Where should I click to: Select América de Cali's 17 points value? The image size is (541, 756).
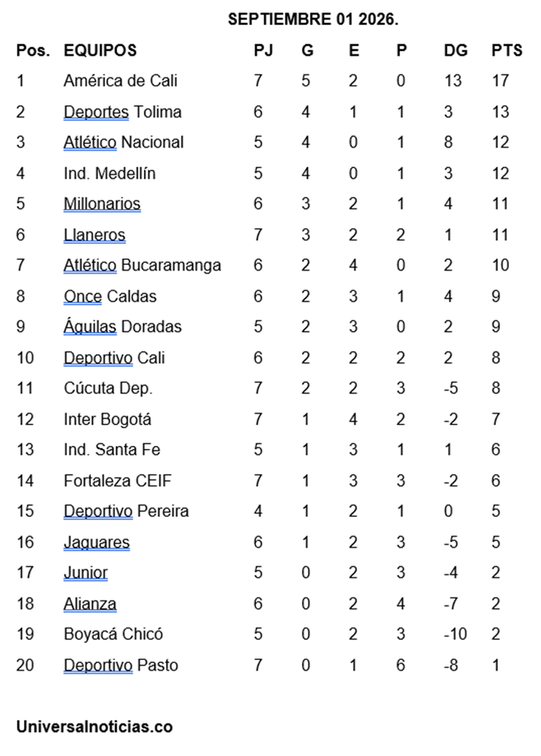click(x=500, y=80)
